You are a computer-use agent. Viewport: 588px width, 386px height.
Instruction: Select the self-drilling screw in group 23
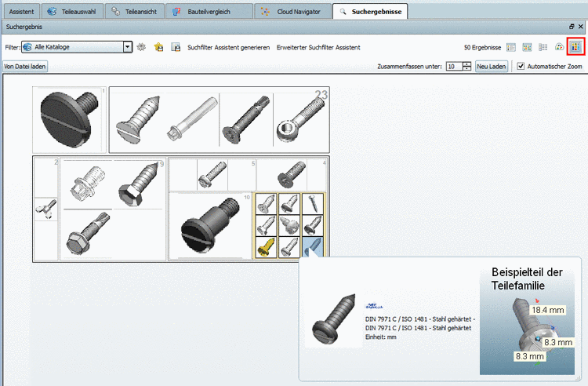[246, 119]
